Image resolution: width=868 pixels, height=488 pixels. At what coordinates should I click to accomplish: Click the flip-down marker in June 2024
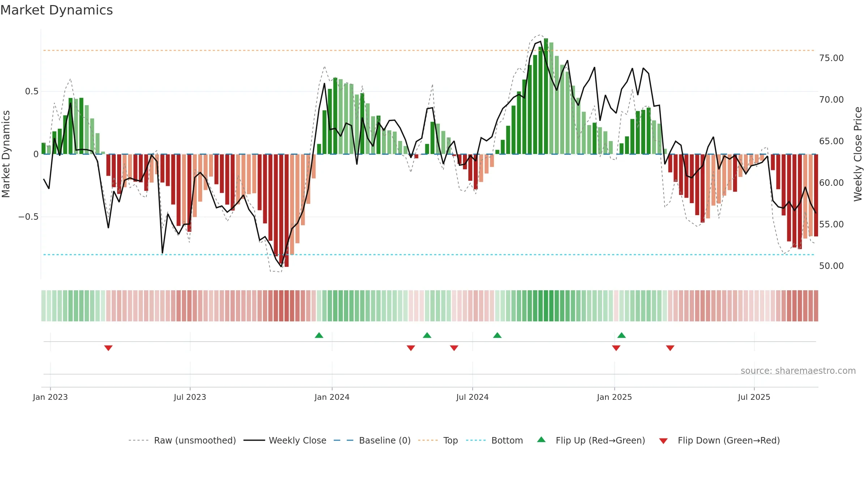[454, 348]
